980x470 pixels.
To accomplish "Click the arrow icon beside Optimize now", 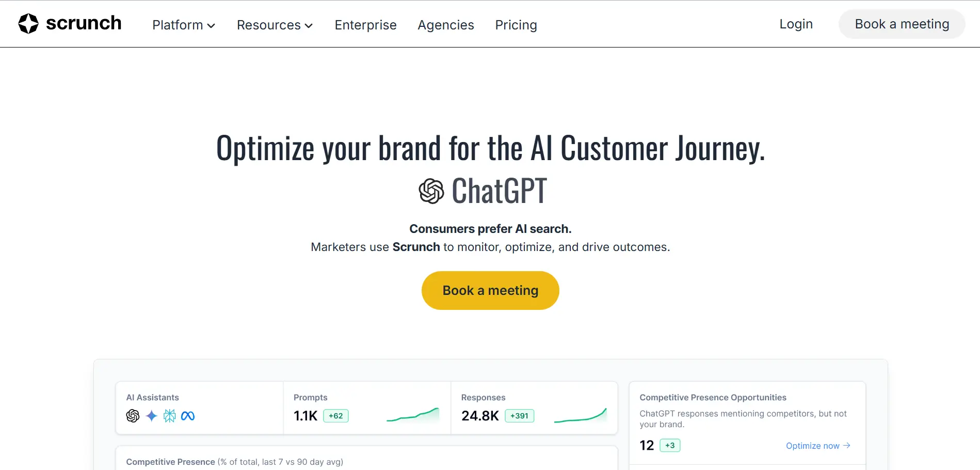I will pyautogui.click(x=846, y=445).
